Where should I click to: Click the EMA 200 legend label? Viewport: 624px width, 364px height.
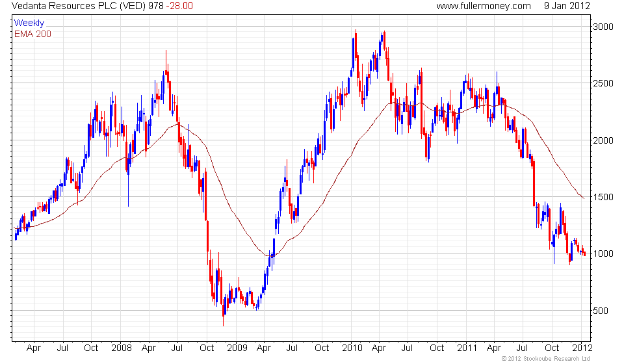[32, 34]
